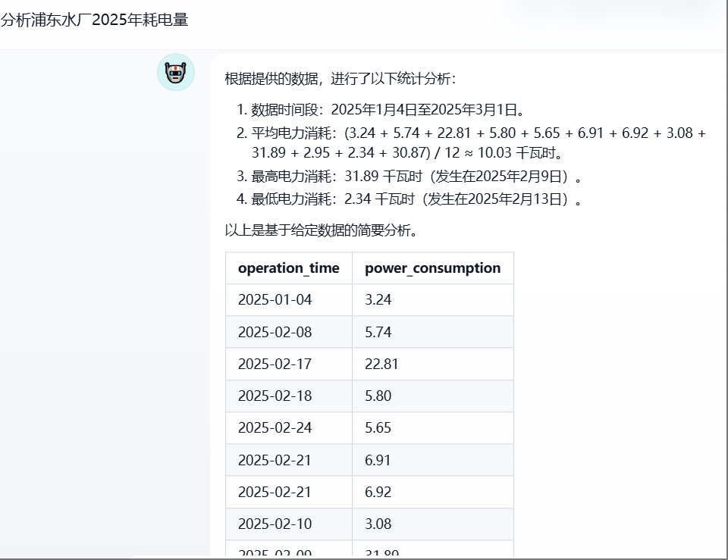The height and width of the screenshot is (560, 728).
Task: Click the 根据提供的数据 intro sentence
Action: [x=340, y=80]
